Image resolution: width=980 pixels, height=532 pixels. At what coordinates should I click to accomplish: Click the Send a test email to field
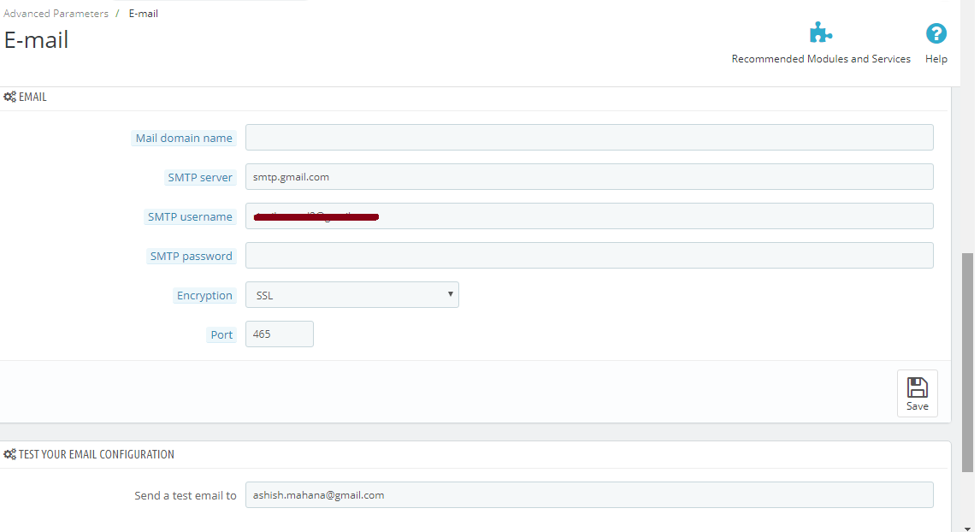coord(589,495)
